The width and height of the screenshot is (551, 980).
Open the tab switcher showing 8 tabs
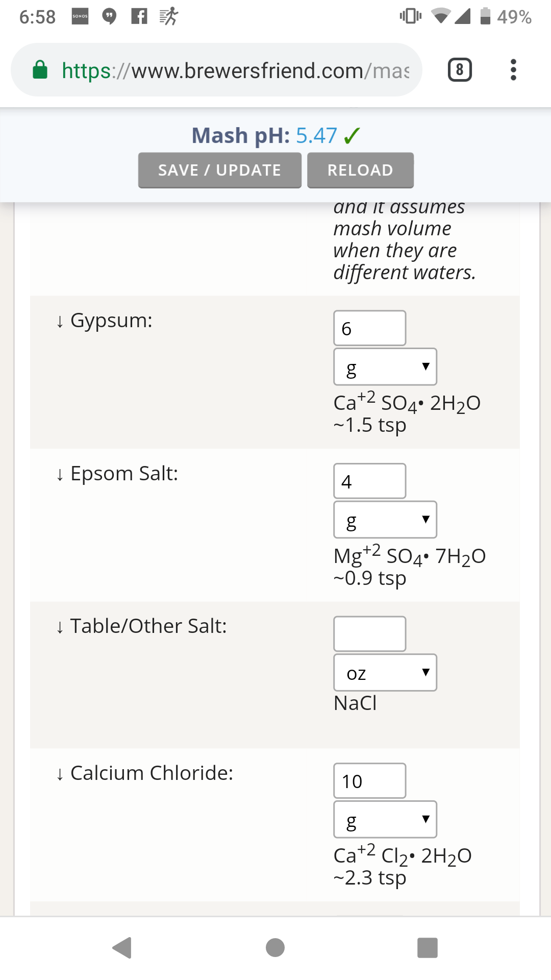tap(459, 70)
